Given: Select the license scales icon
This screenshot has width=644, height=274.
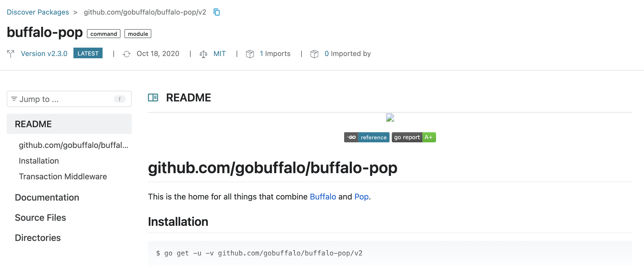Looking at the screenshot, I should click(203, 54).
